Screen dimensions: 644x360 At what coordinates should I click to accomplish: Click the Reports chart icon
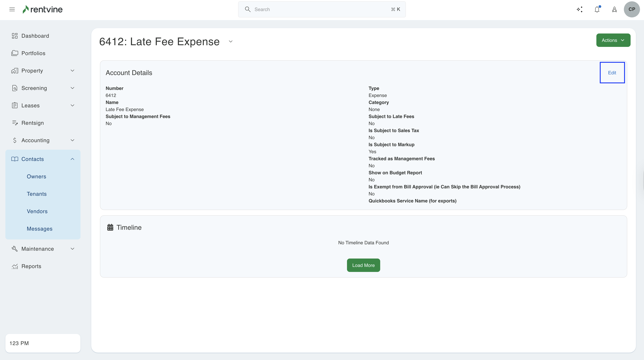(x=15, y=266)
